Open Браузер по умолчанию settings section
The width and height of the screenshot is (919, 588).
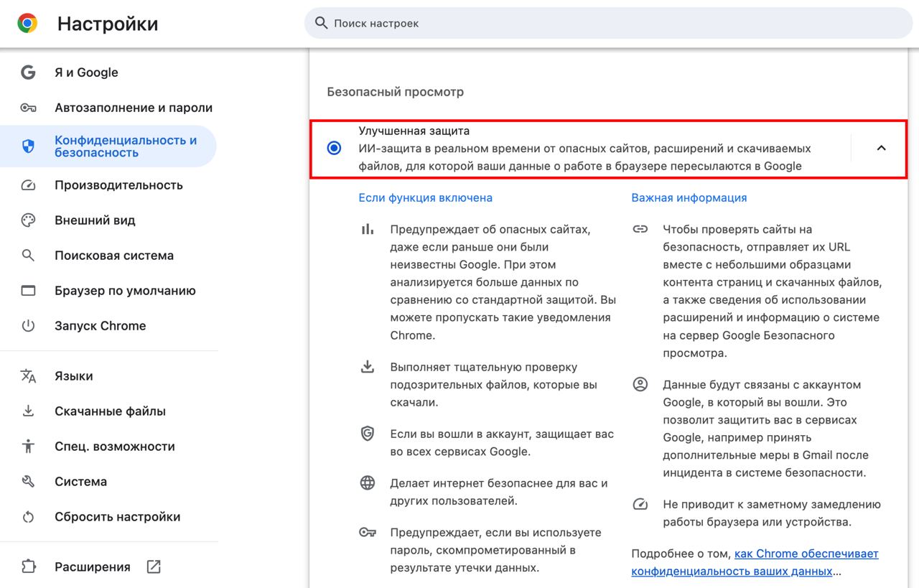125,291
